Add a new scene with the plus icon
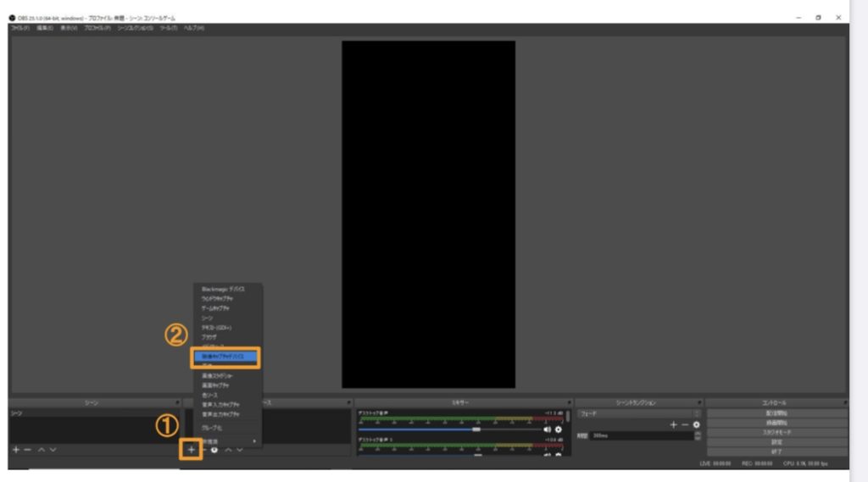The image size is (868, 482). [x=16, y=450]
